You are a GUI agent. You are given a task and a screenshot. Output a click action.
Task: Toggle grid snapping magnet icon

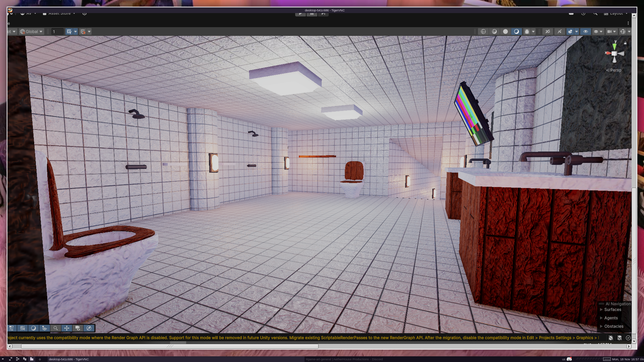[83, 32]
